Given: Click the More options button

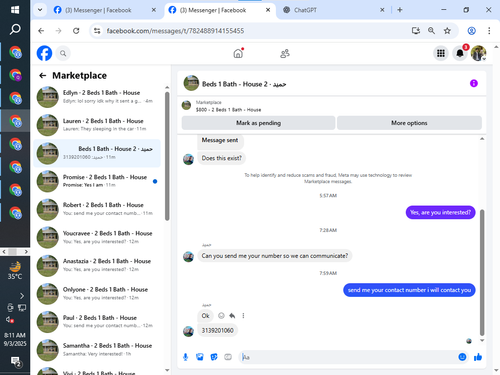Looking at the screenshot, I should (409, 123).
